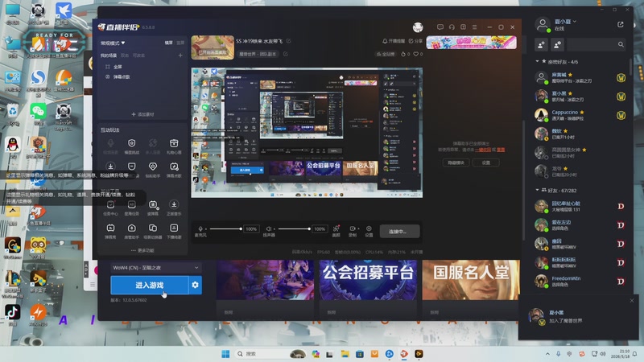Dismiss the 夏小黑 joined notification

[632, 301]
